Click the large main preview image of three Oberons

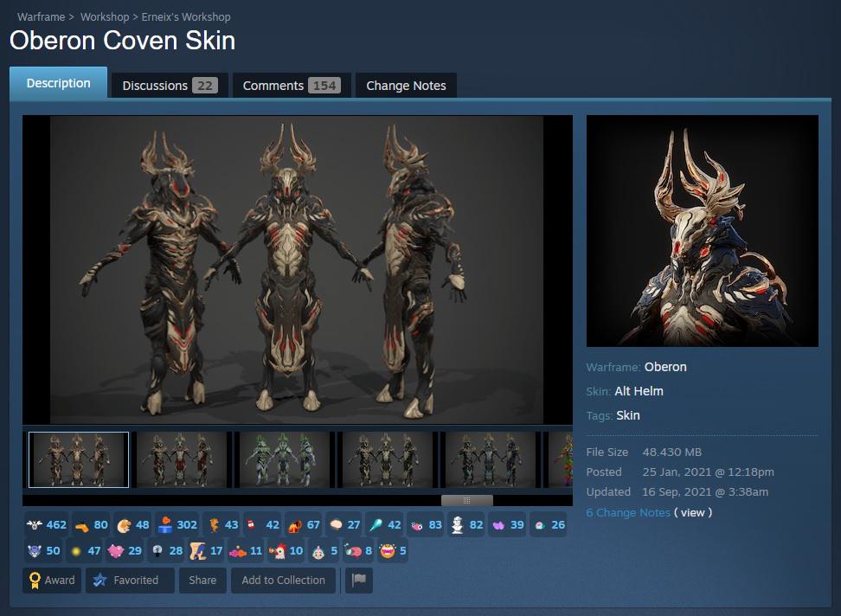[x=297, y=270]
